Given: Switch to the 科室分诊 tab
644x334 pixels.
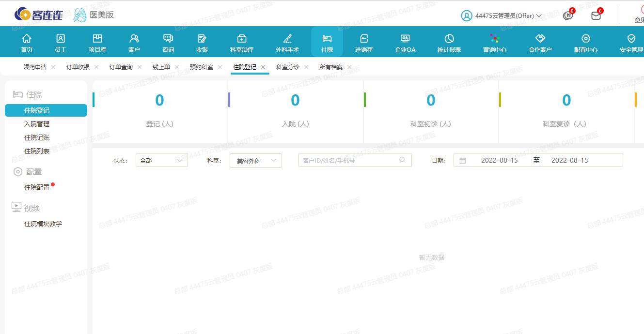Looking at the screenshot, I should 288,67.
